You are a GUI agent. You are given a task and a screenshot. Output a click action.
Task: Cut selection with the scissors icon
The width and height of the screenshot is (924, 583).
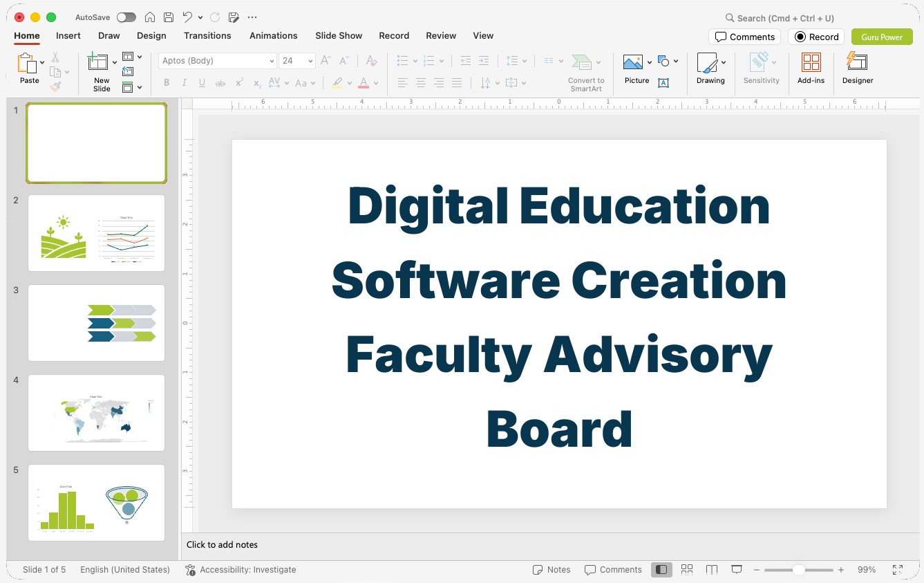(x=55, y=57)
